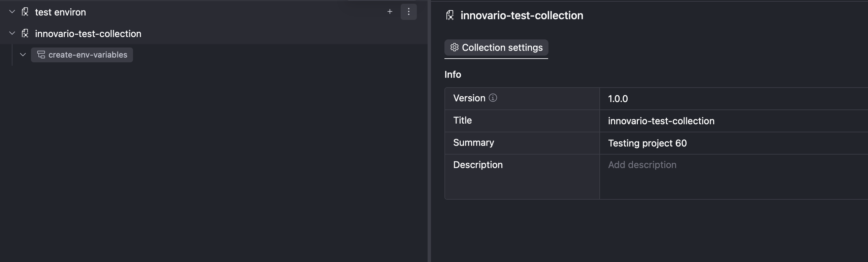Open the create-env-variables folder label
Screen dimensions: 868x262
click(88, 55)
